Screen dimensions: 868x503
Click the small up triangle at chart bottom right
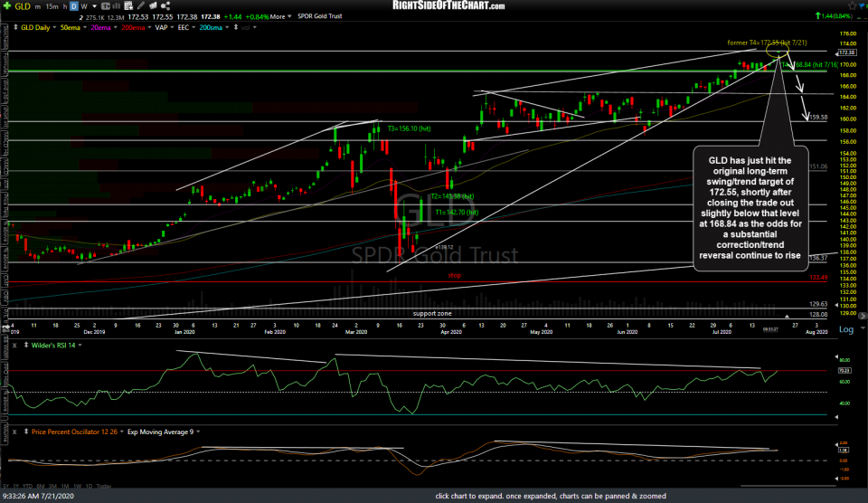pyautogui.click(x=787, y=316)
